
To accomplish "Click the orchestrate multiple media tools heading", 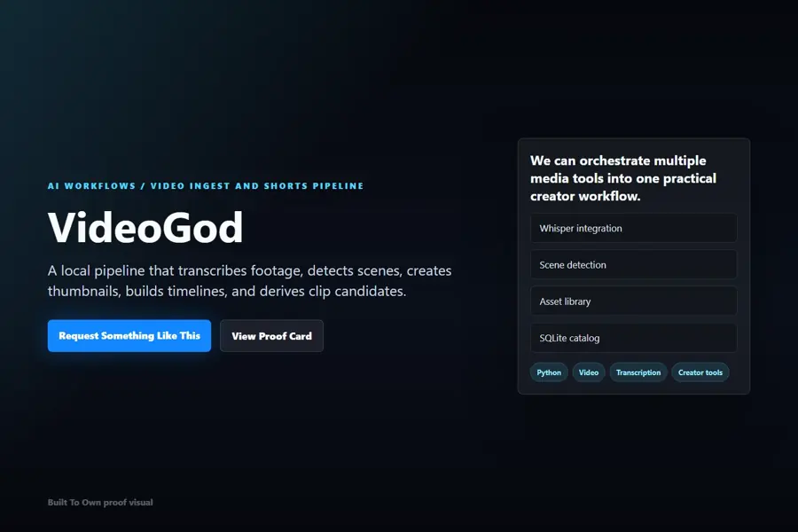I will point(623,178).
